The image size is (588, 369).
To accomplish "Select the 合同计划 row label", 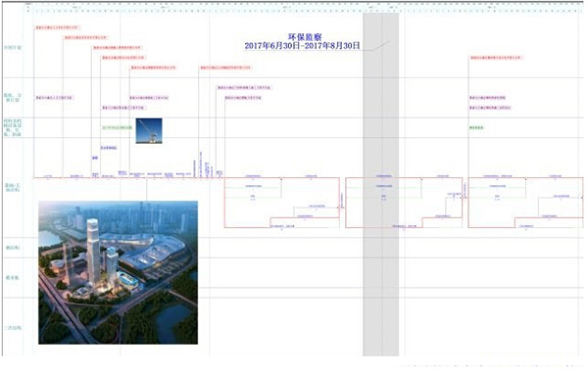I will tap(13, 48).
